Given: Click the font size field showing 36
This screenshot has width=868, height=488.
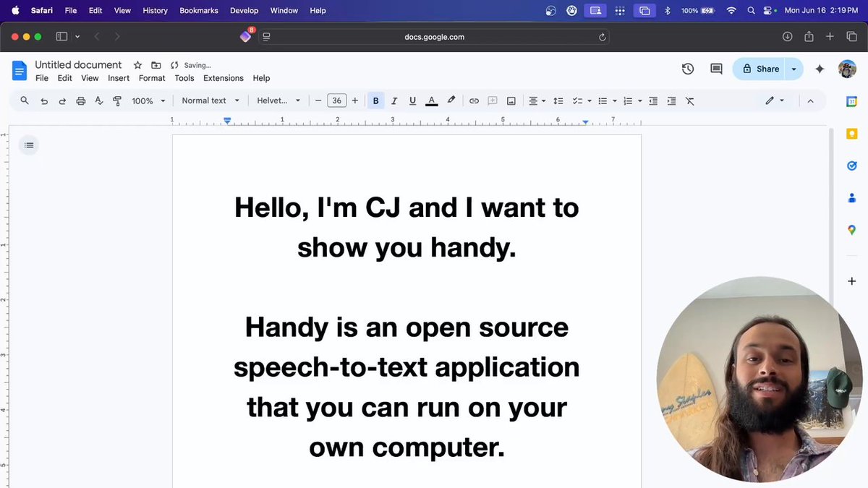Looking at the screenshot, I should click(x=336, y=101).
